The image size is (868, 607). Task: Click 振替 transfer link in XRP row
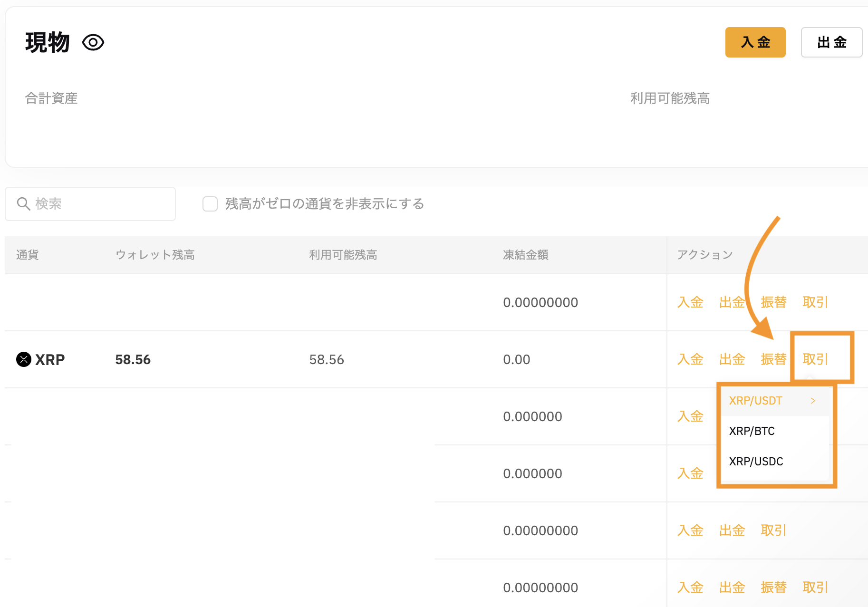pyautogui.click(x=773, y=359)
